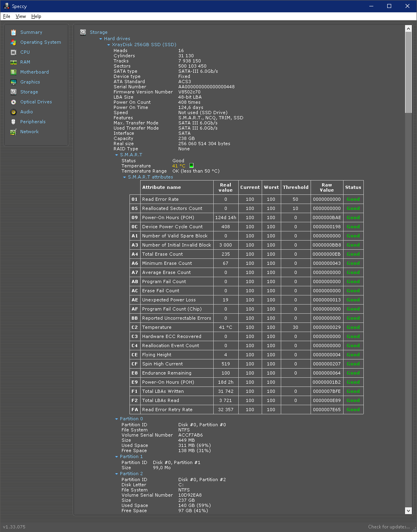Select the Device Power Cycle Count row
Viewport: 417px width, 532px height.
247,227
